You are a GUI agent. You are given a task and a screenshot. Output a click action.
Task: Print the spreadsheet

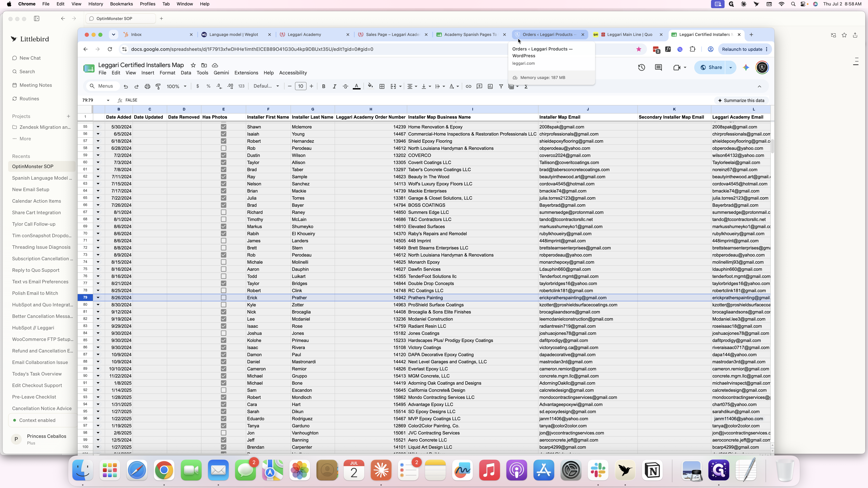pos(147,87)
